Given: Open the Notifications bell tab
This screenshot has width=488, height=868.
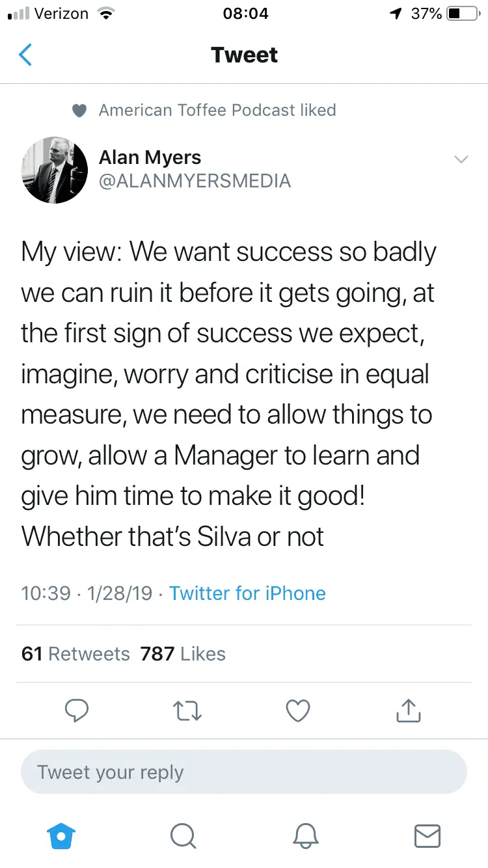Looking at the screenshot, I should pos(305,836).
